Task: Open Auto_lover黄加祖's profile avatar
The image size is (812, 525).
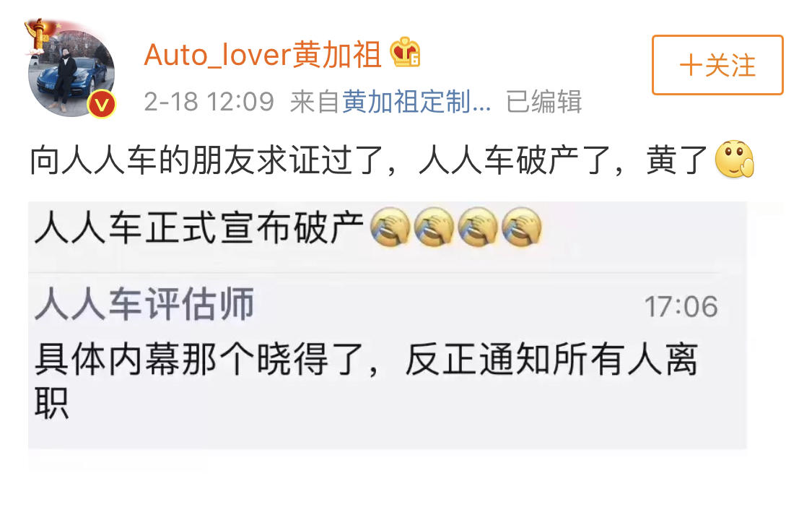Action: pos(71,73)
